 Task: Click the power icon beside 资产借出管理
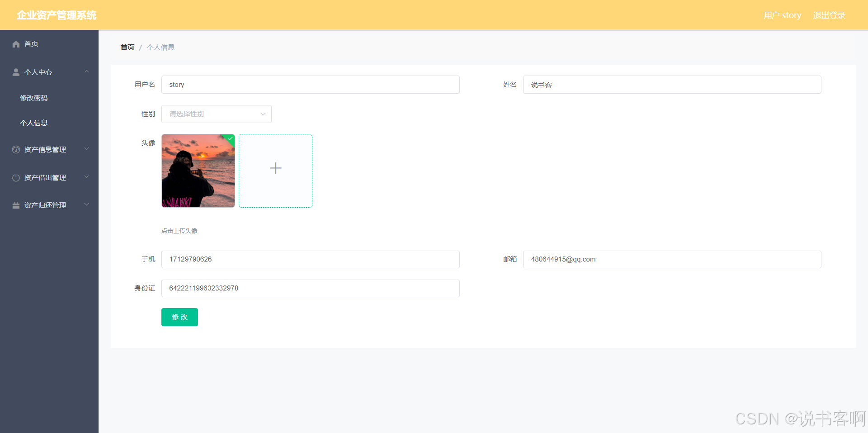click(x=16, y=177)
